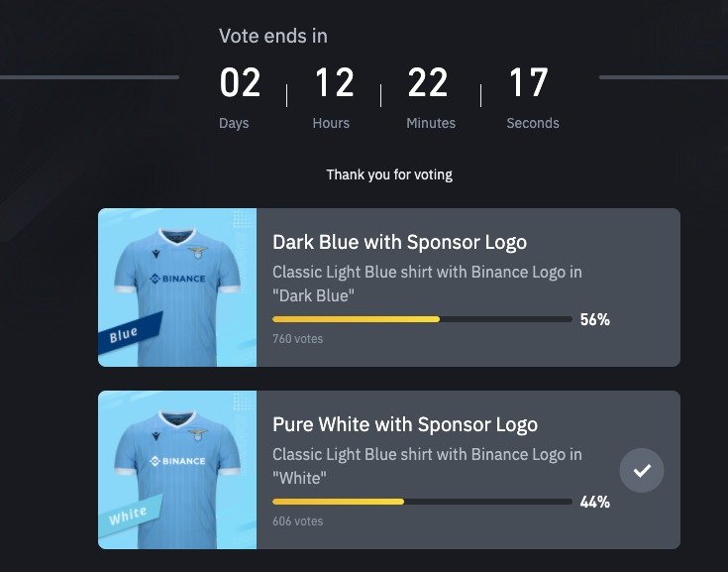
Task: Click the Pure White vote progress bar
Action: 422,502
